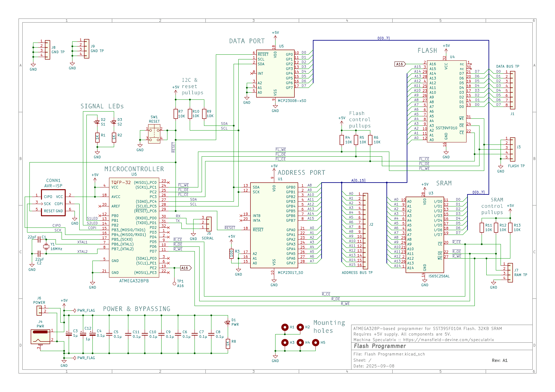
Task: Click the IS65C256AL part label
Action: click(439, 276)
